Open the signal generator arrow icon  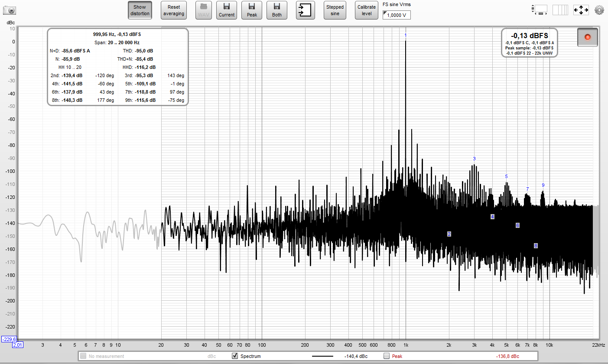pyautogui.click(x=306, y=10)
